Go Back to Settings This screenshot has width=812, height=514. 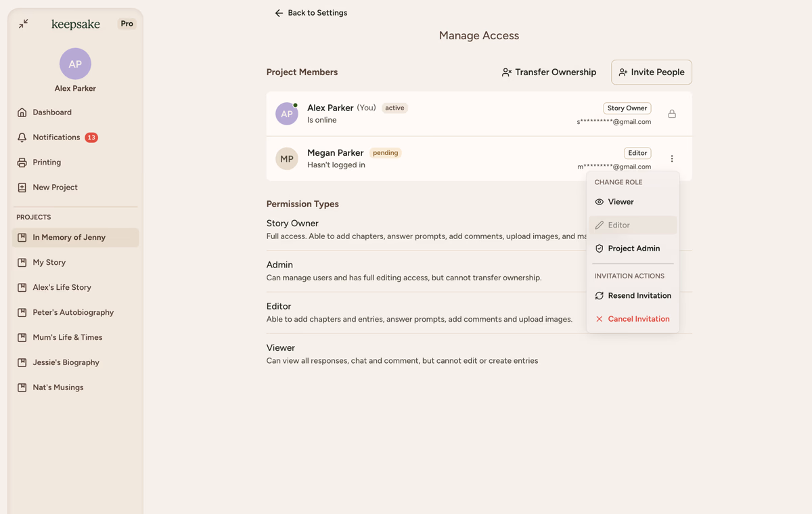pos(311,13)
